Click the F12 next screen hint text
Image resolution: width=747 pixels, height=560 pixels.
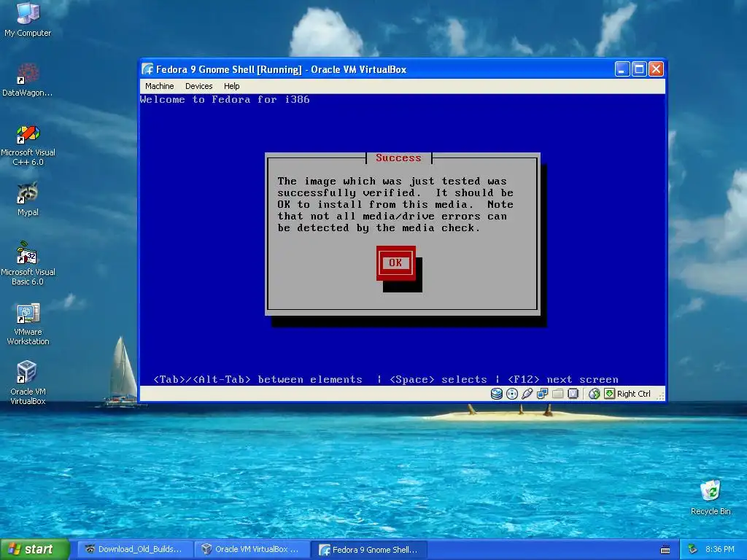pos(563,379)
